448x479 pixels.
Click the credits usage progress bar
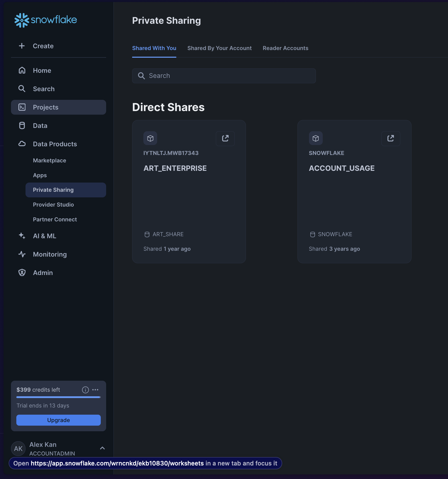(58, 397)
